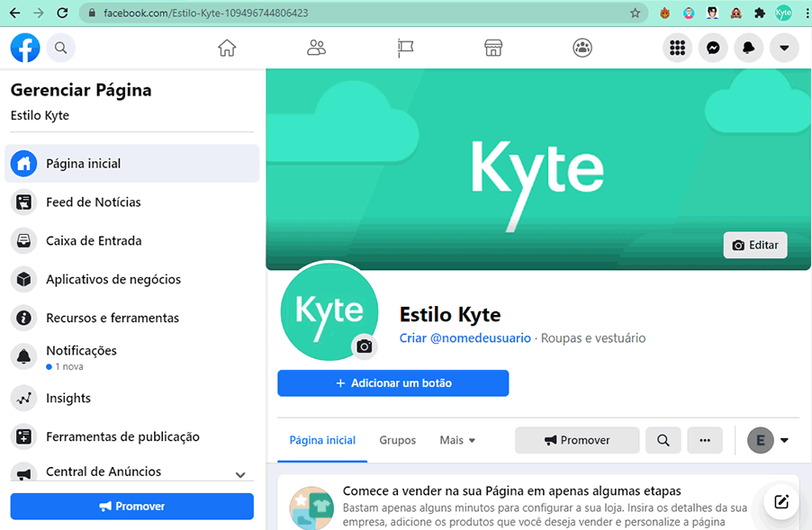Click Criar @nomedeusuario link
812x530 pixels.
(465, 338)
